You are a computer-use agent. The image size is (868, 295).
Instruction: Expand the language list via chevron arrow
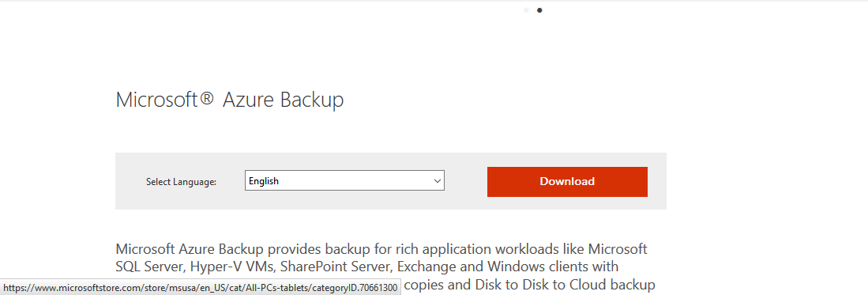[x=438, y=181]
